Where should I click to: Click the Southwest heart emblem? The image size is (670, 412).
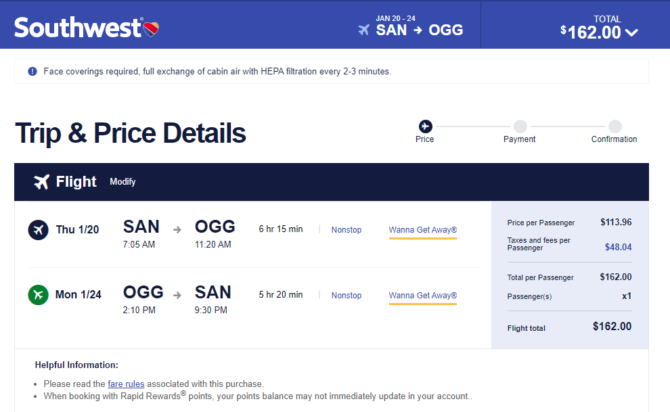[x=151, y=29]
